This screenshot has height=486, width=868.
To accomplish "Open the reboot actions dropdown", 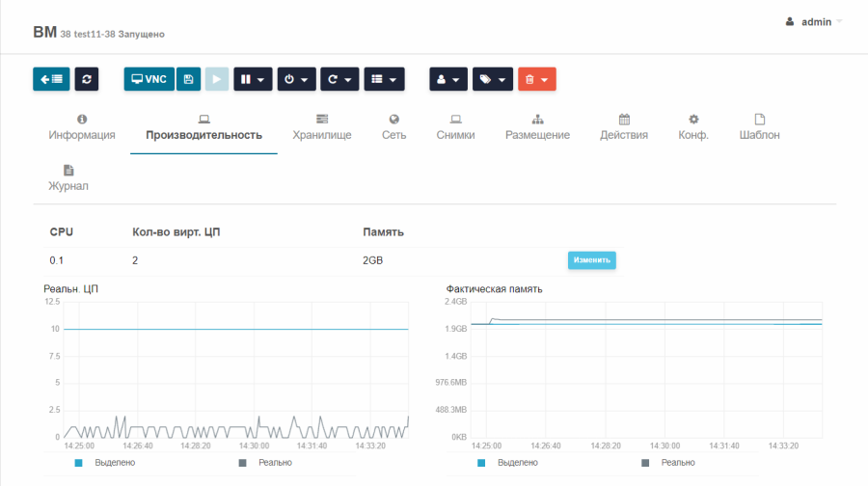I will 339,79.
